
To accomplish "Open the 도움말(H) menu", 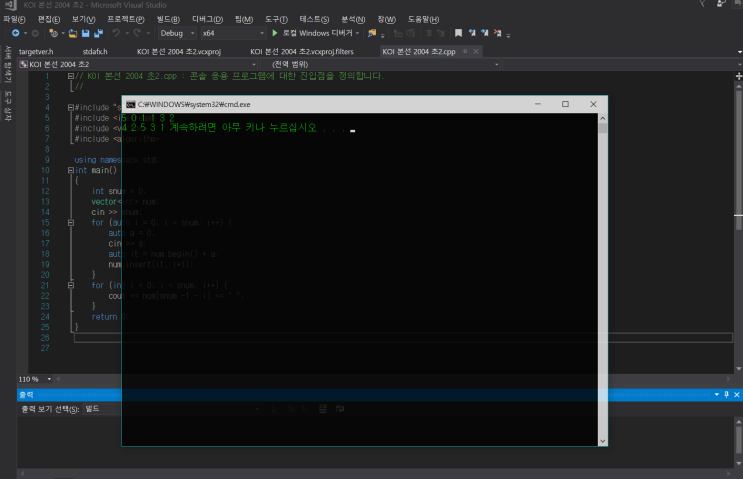I will point(424,19).
